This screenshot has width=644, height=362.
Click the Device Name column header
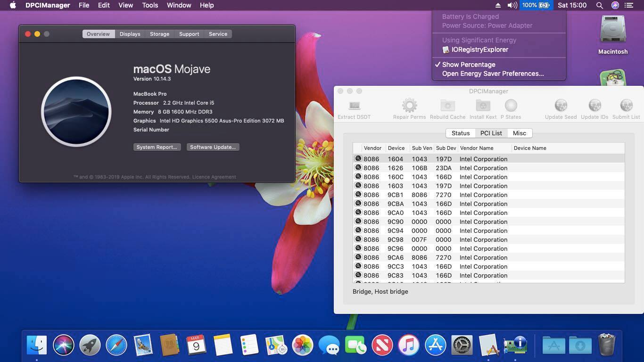click(x=568, y=148)
